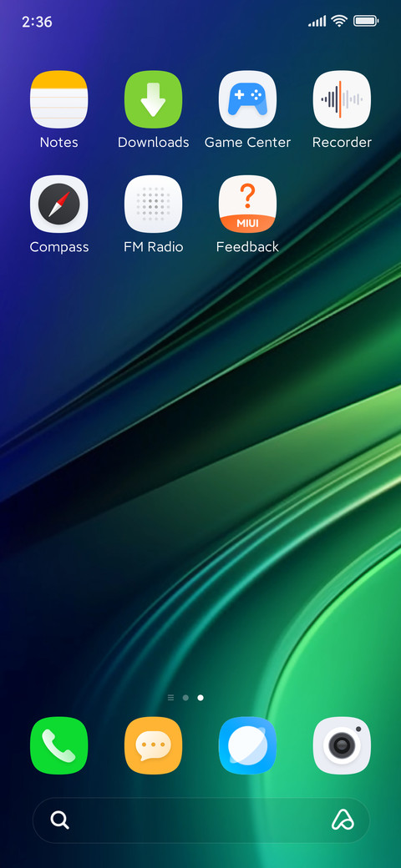Open the MIUI Feedback app
401x868 pixels.
coord(247,204)
